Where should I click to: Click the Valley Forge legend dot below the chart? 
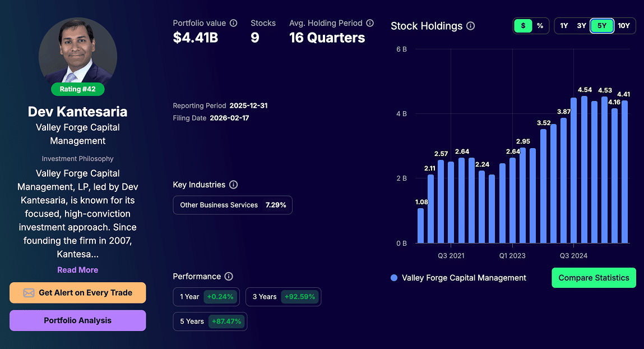point(394,278)
